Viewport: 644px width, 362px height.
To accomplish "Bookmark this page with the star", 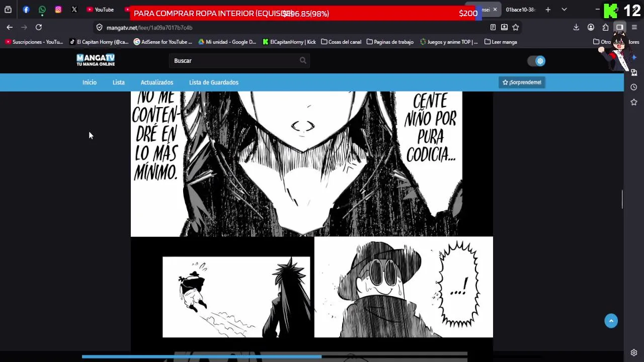I will click(x=515, y=27).
